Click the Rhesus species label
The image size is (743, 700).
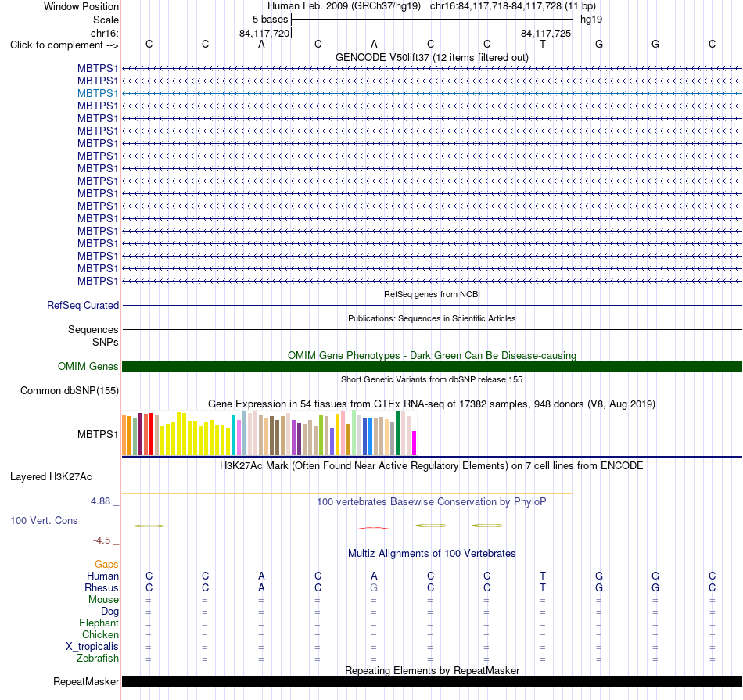pos(102,587)
